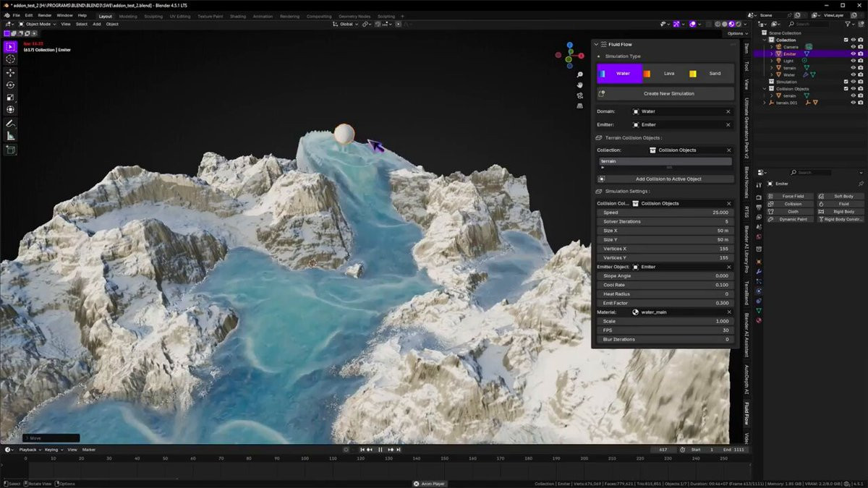Switch to the Shading workspace tab
868x488 pixels.
(238, 16)
